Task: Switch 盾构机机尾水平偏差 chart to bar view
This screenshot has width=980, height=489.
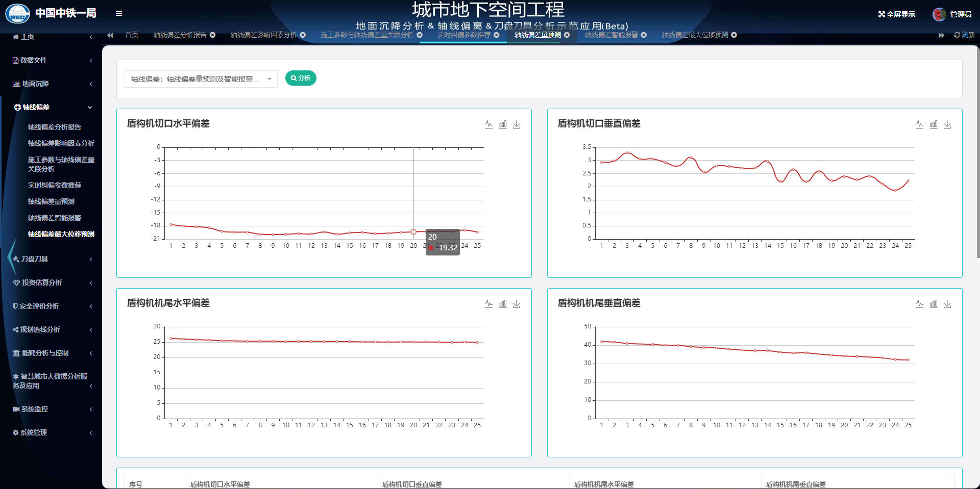Action: [503, 303]
